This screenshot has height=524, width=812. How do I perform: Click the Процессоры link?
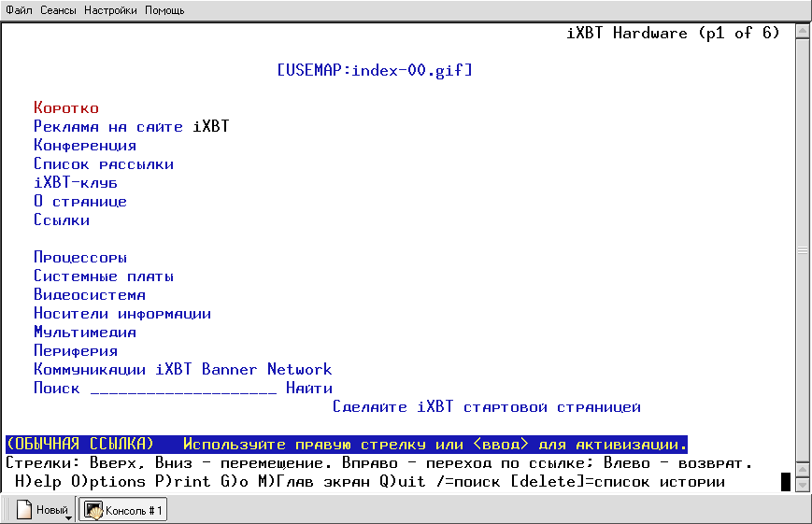tap(80, 258)
